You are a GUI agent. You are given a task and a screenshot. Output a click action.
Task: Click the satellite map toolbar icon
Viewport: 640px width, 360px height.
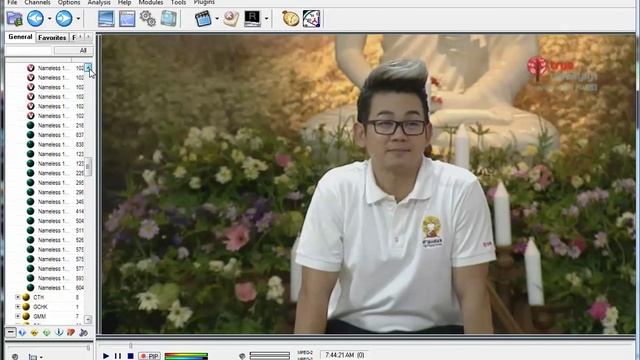pos(311,19)
